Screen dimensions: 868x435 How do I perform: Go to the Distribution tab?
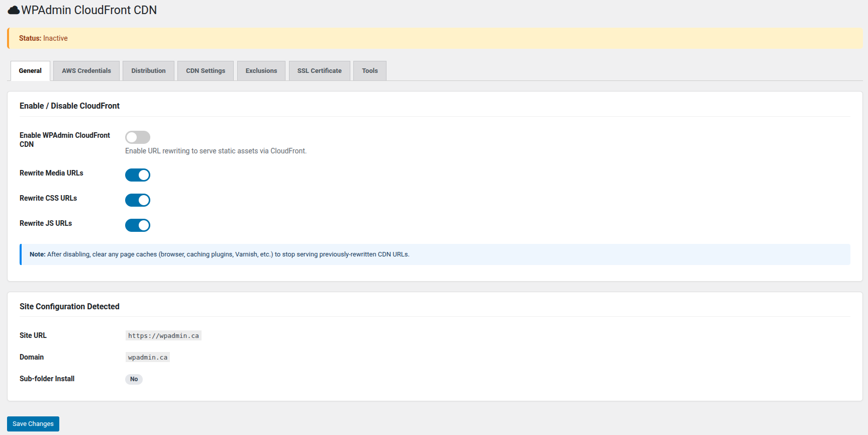tap(148, 71)
